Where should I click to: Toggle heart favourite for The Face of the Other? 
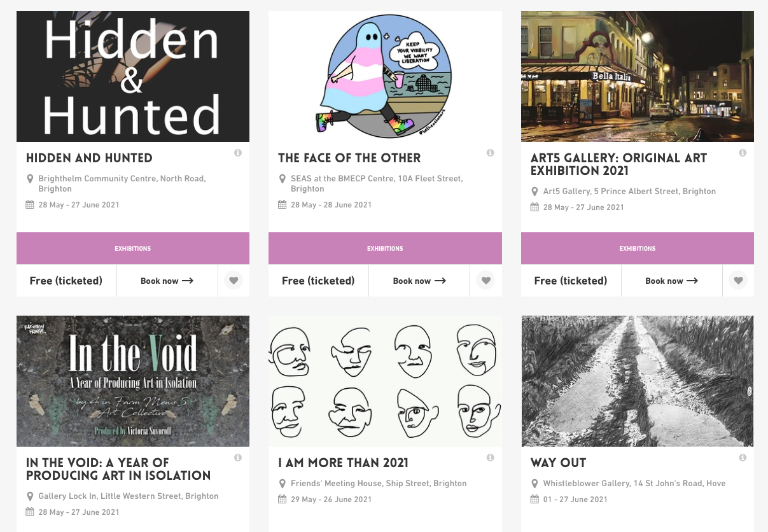(486, 281)
